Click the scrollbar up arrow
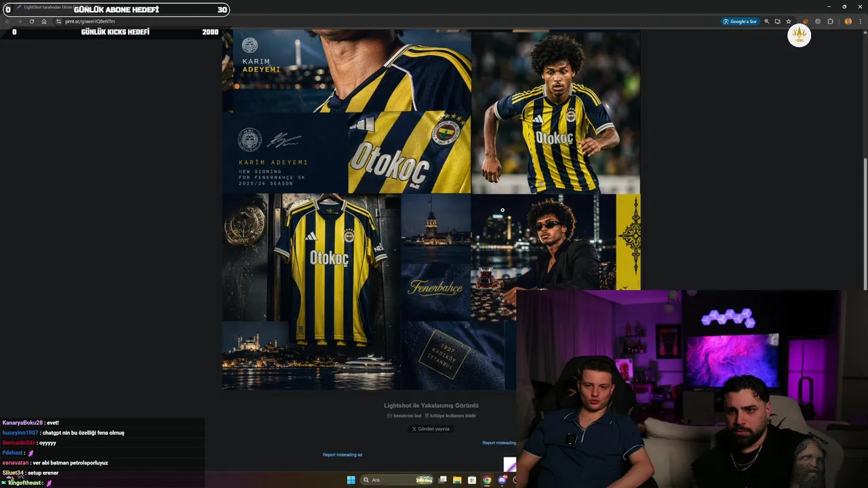The image size is (868, 488). (865, 32)
